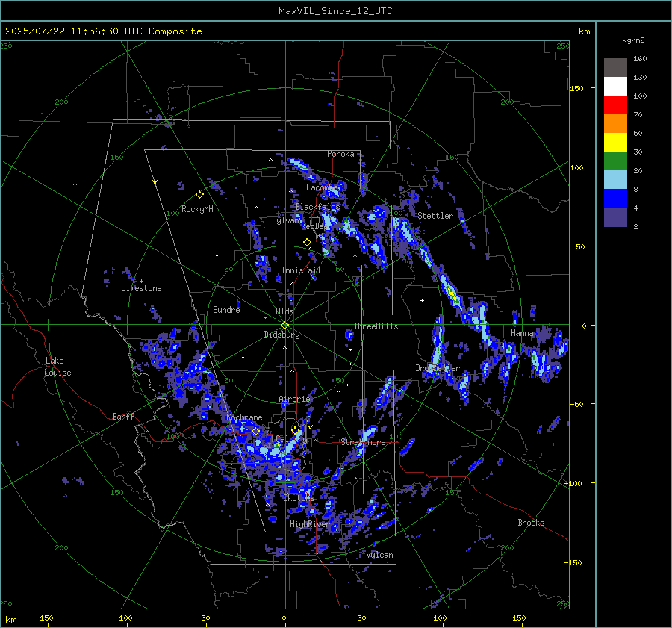Click the Didsbury label at map center

point(281,335)
